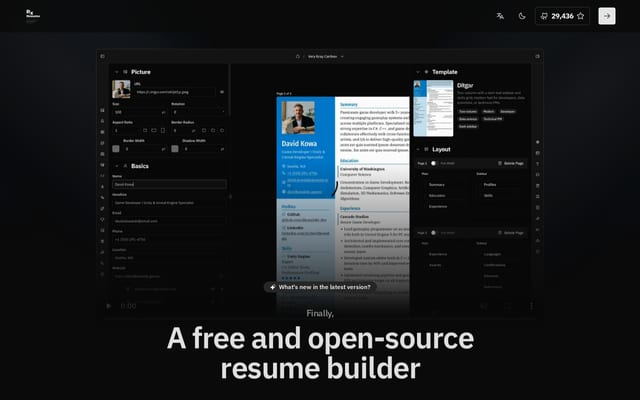Screen dimensions: 640x400
Task: Select the square border radius icon
Action: (x=204, y=130)
